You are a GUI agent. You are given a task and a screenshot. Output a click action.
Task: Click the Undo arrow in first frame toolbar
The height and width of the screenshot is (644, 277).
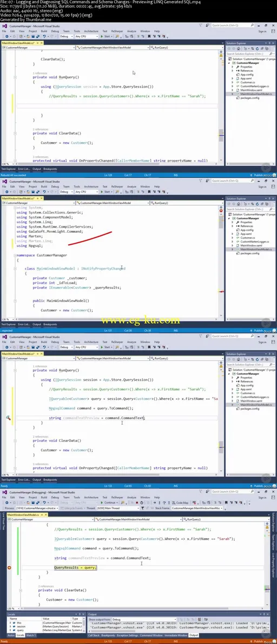tap(44, 36)
